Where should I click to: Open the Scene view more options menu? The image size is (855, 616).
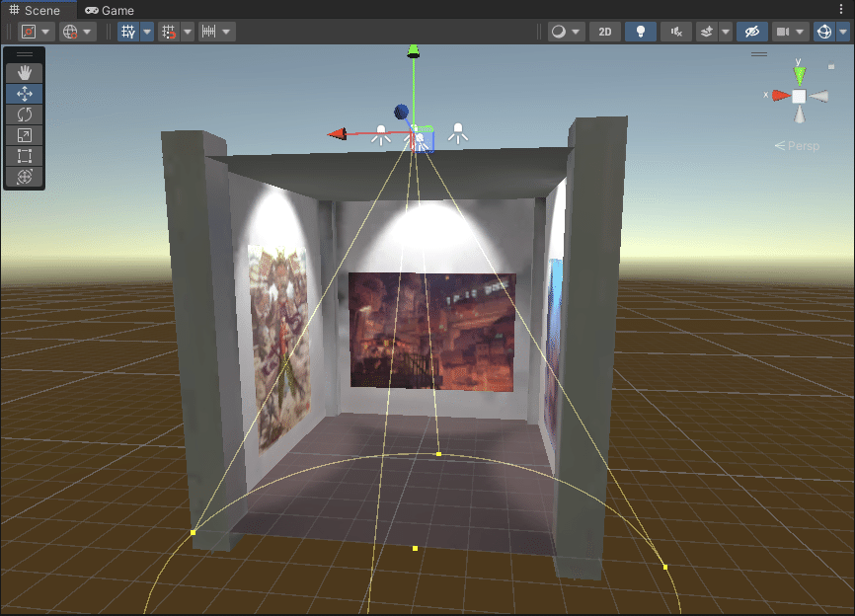point(842,10)
